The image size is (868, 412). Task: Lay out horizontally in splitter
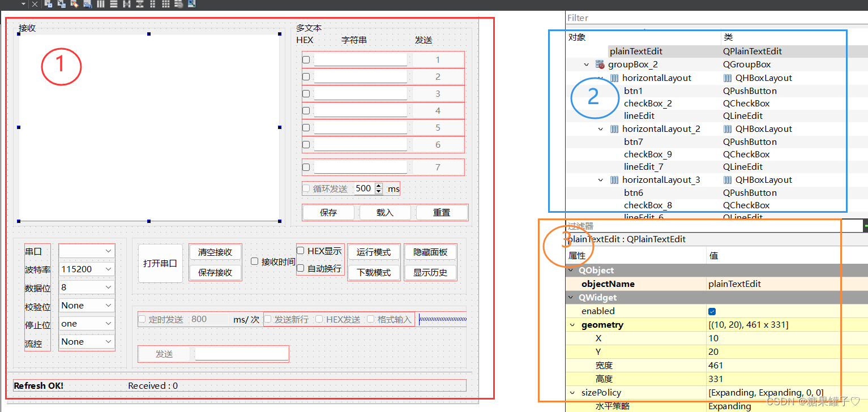127,3
